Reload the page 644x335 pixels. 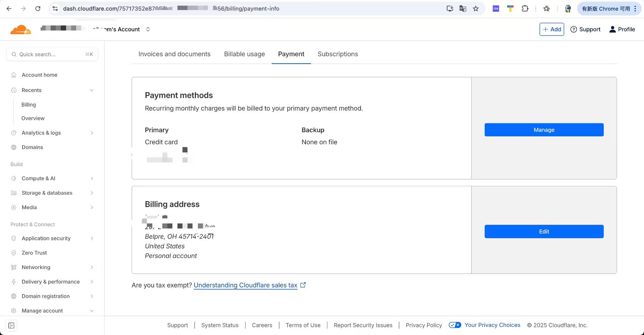coord(38,9)
